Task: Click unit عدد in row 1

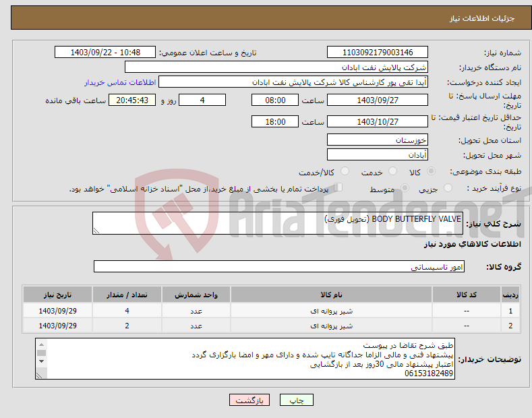Action: [x=196, y=311]
